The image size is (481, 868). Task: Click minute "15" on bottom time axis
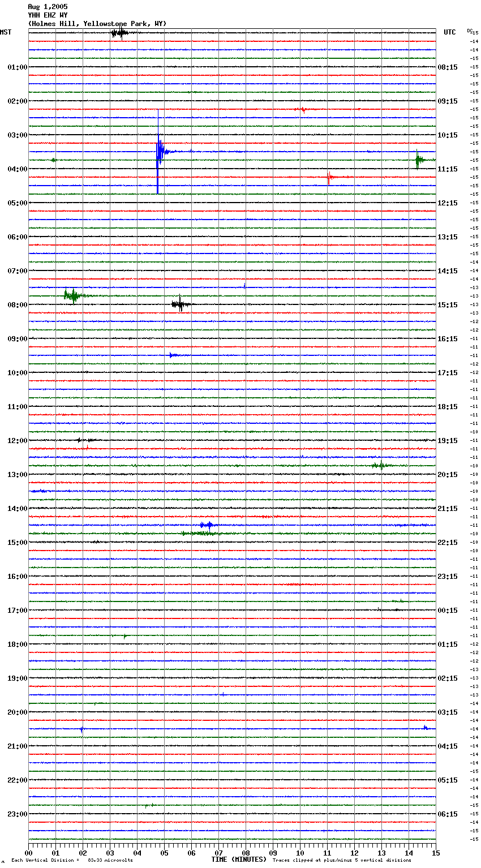[x=436, y=853]
